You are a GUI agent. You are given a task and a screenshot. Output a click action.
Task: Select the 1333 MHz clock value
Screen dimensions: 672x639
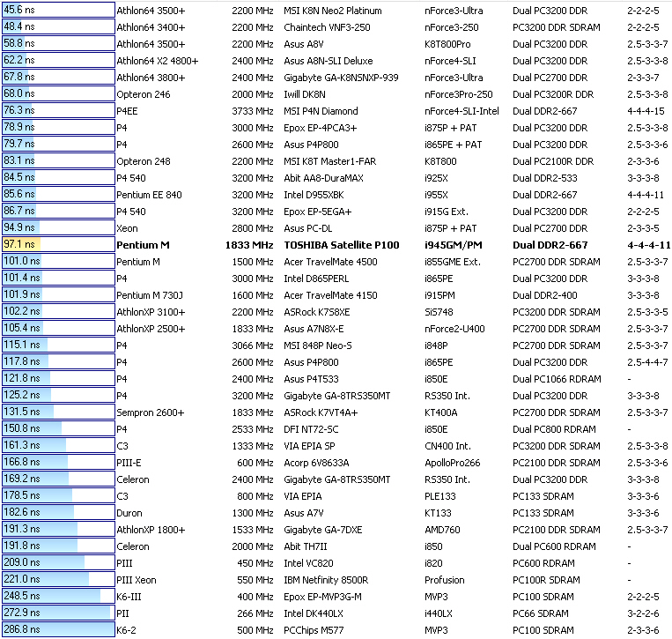[x=253, y=446]
